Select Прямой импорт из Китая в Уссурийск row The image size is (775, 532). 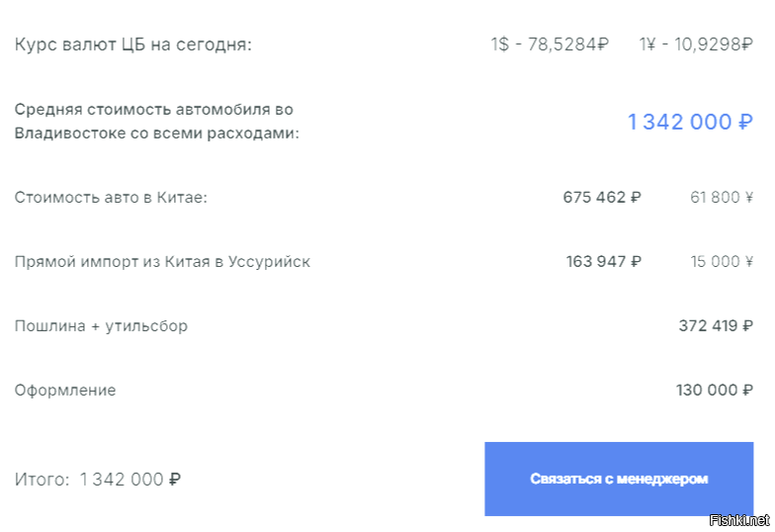click(x=384, y=261)
